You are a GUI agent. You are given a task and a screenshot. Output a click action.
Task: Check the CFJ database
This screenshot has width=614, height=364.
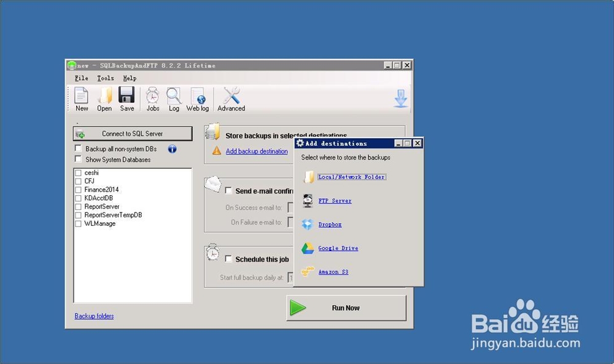pyautogui.click(x=79, y=181)
